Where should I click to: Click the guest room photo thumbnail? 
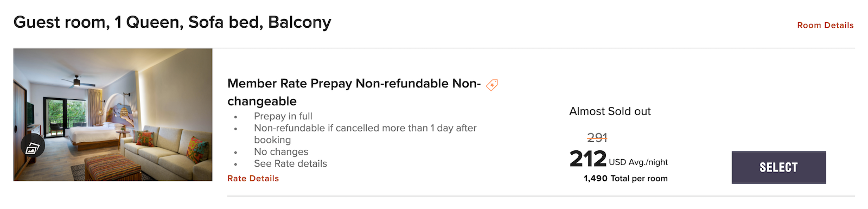(113, 115)
